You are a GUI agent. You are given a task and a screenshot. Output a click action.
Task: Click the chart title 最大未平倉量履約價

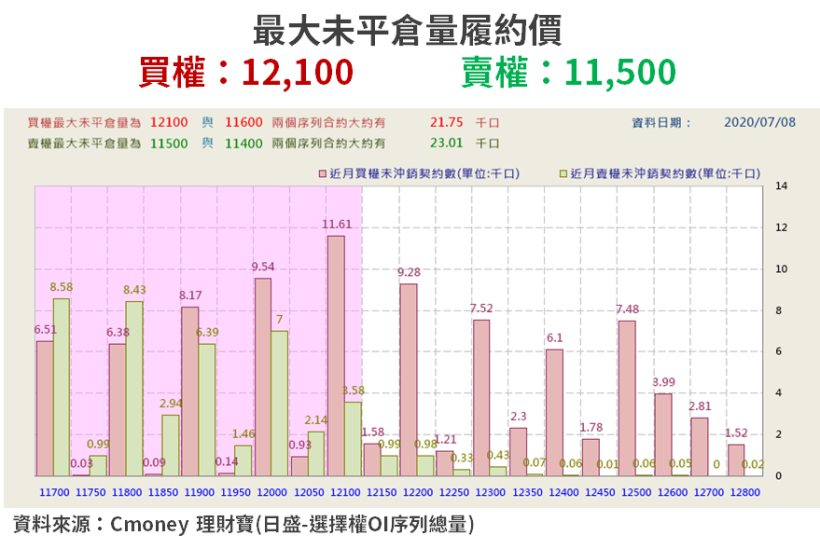pyautogui.click(x=408, y=30)
